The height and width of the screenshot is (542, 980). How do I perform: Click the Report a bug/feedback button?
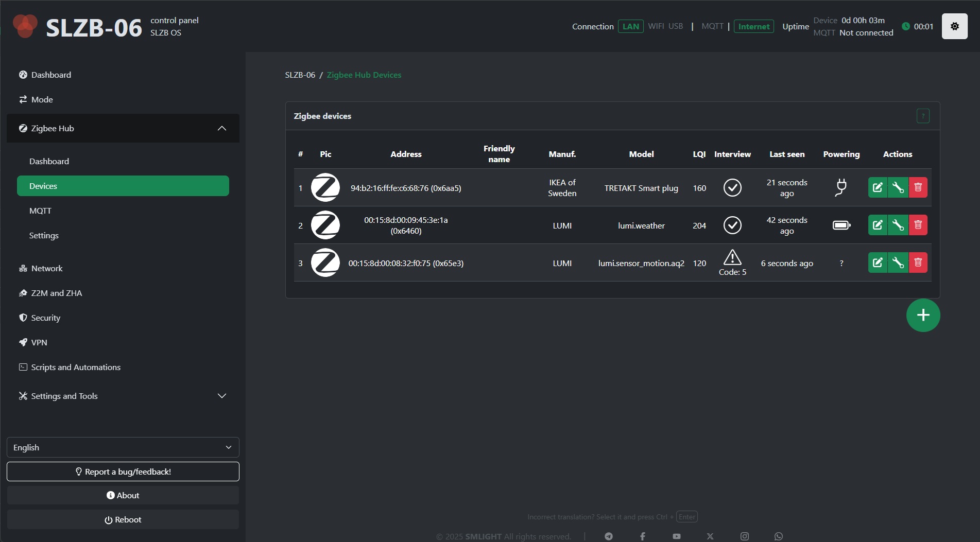123,471
